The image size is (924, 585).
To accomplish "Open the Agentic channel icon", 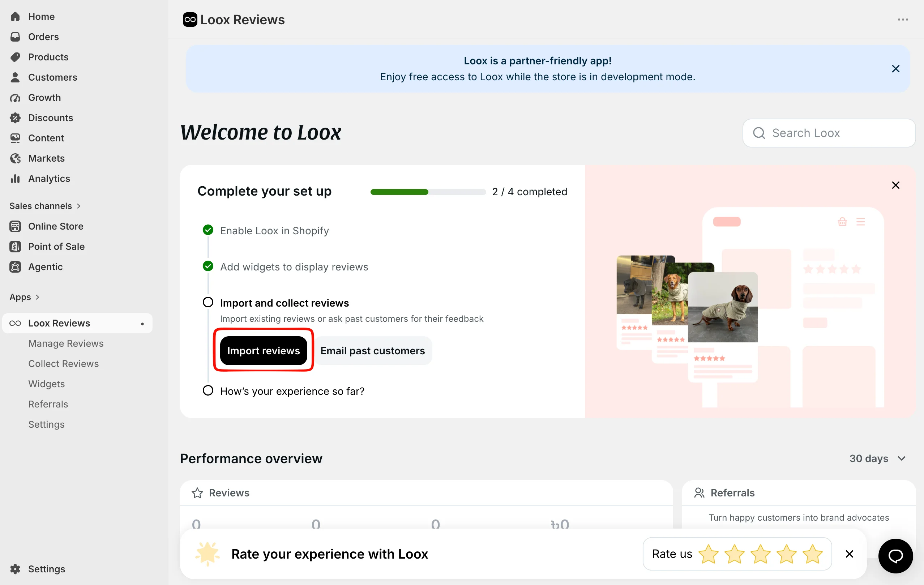I will 15,267.
